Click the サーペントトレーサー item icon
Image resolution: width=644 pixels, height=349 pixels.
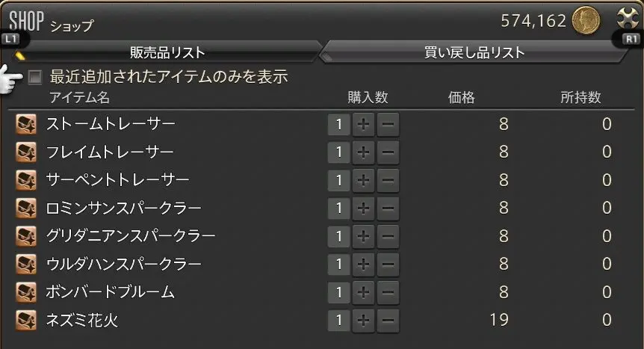[26, 180]
